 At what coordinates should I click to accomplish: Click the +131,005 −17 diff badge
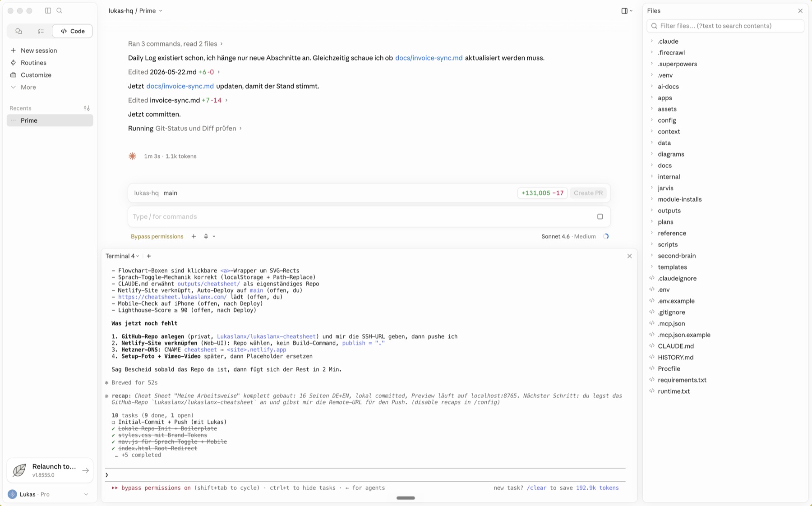click(542, 193)
